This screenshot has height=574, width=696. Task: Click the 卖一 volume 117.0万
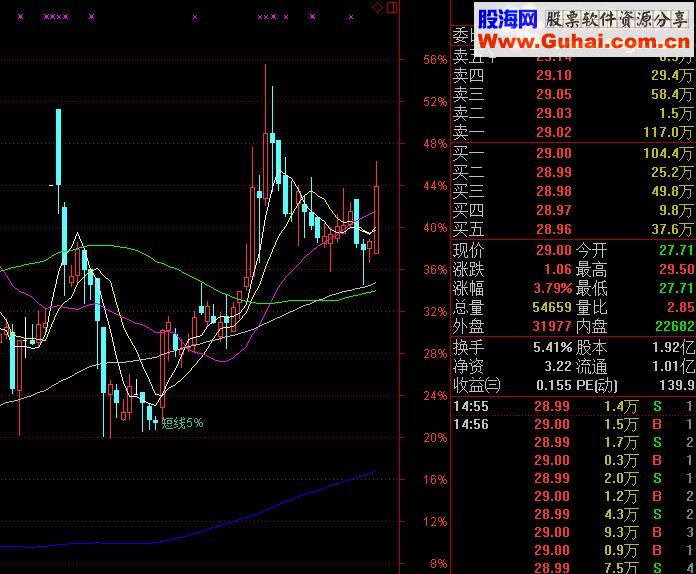pos(668,132)
